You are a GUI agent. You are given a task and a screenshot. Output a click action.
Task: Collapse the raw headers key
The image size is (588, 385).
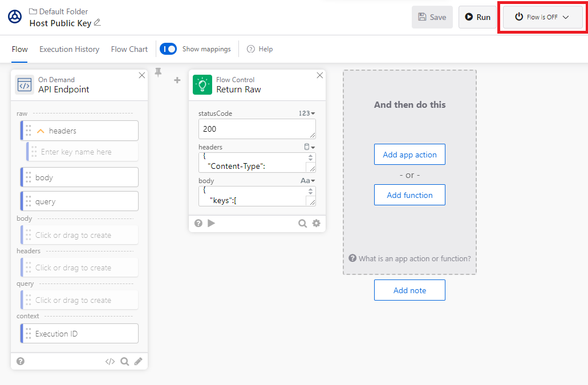click(x=40, y=131)
